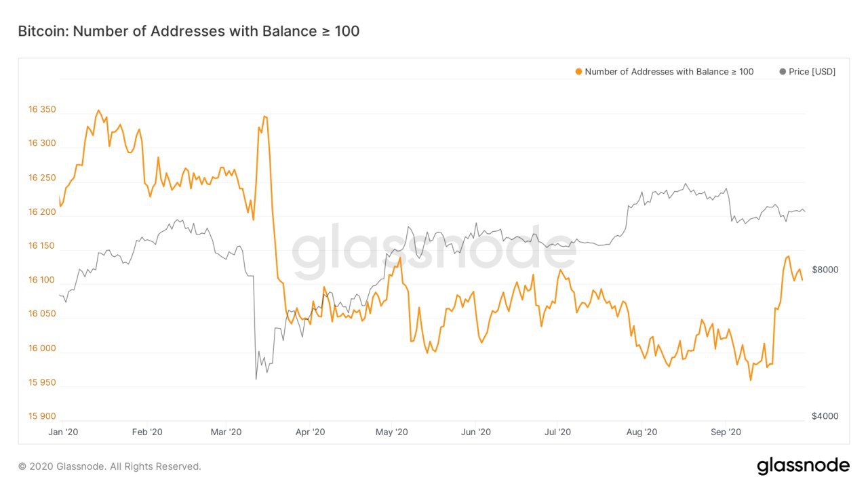Select the Aug '20 x-axis label
The height and width of the screenshot is (488, 868).
642,432
